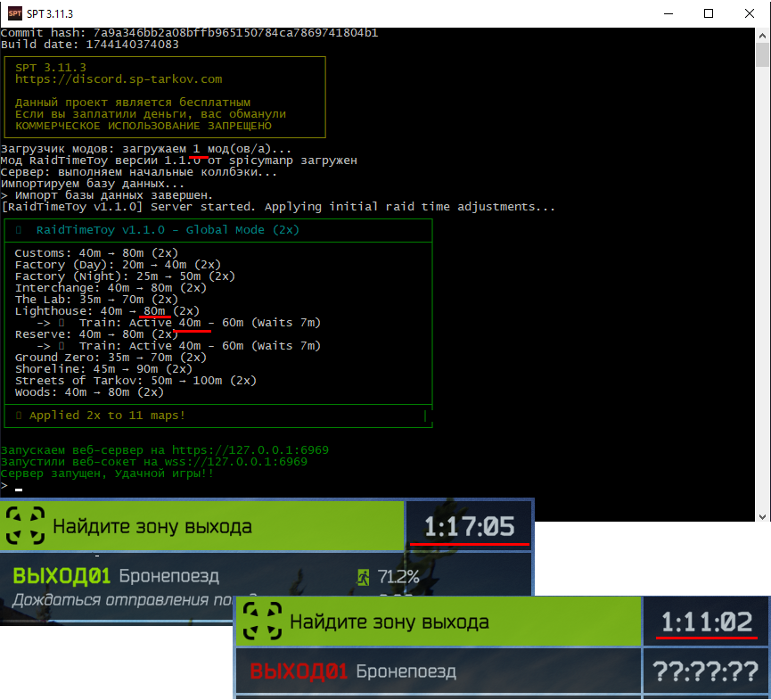The image size is (771, 700).
Task: Click the Lighthouse: 40m → 80m row
Action: click(107, 311)
